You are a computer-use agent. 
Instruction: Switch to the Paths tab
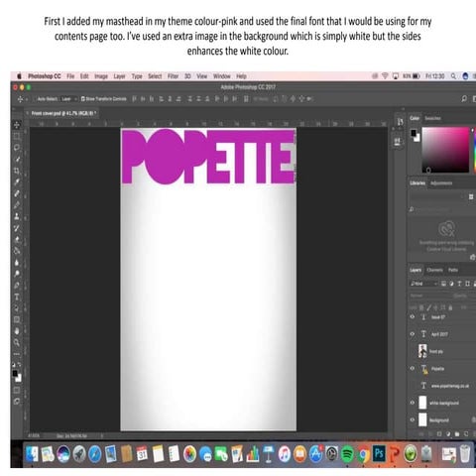[453, 270]
